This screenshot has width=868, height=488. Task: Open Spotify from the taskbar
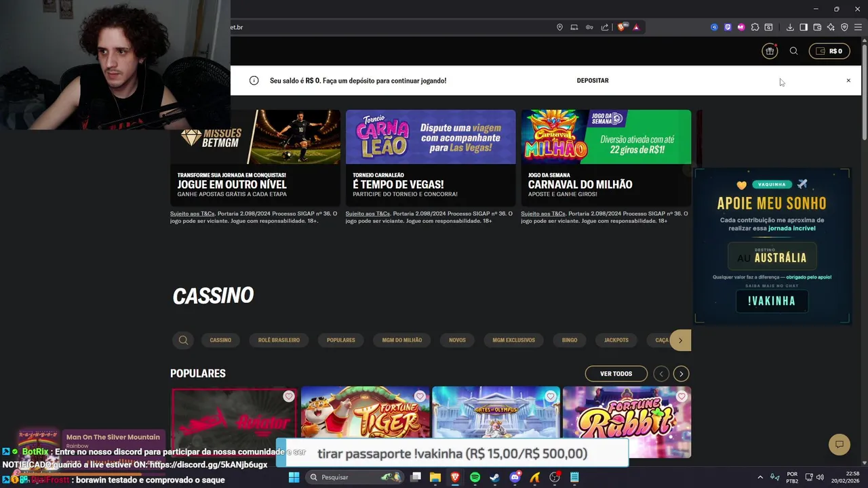coord(475,477)
